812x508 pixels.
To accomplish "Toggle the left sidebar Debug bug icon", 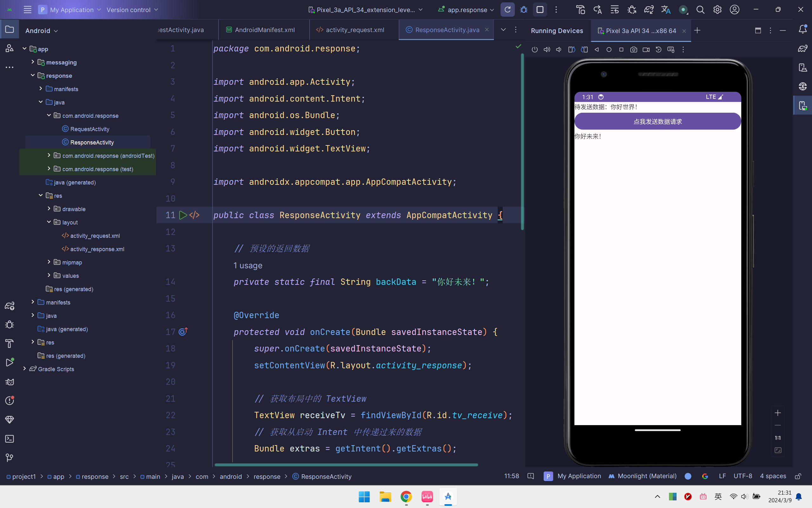I will pyautogui.click(x=10, y=324).
